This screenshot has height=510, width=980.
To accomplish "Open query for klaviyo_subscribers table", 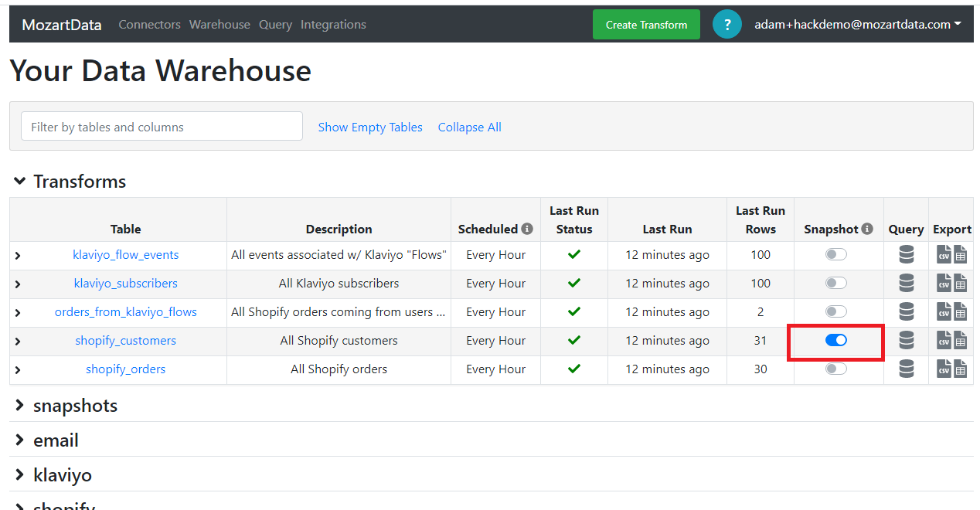I will 907,283.
